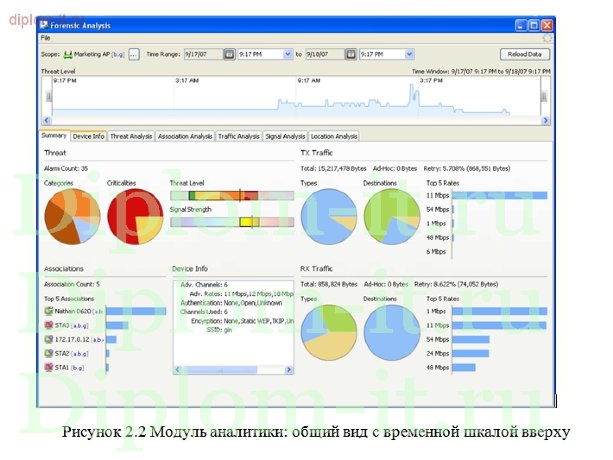Image resolution: width=613 pixels, height=460 pixels.
Task: Click RX Total: 858,824 Bytes text
Action: coord(329,284)
